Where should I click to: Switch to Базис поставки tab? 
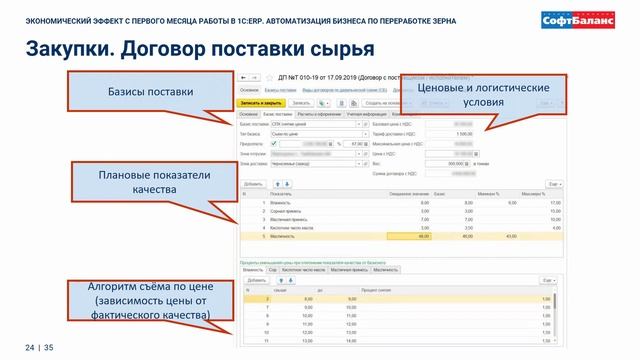(x=278, y=114)
